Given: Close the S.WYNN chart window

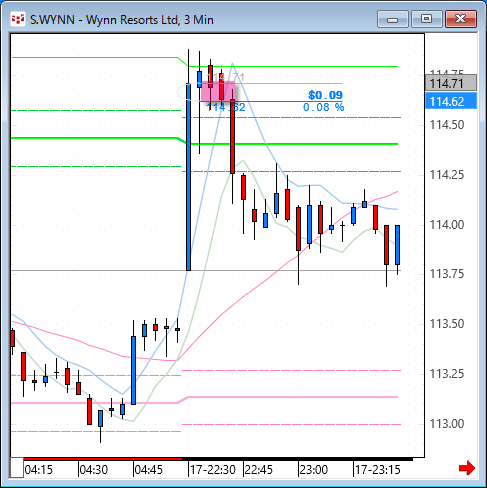Looking at the screenshot, I should (461, 19).
